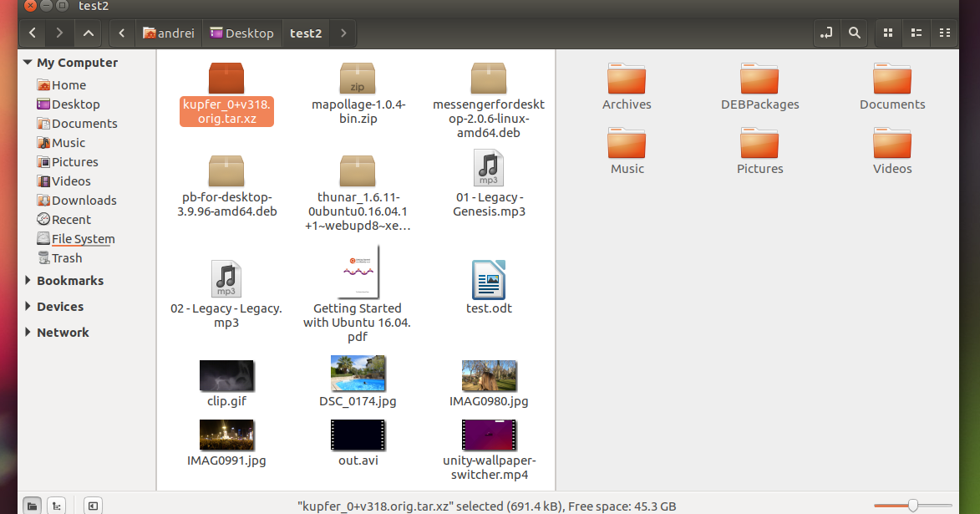980x514 pixels.
Task: Click the enter-location icon beside search
Action: tap(826, 33)
